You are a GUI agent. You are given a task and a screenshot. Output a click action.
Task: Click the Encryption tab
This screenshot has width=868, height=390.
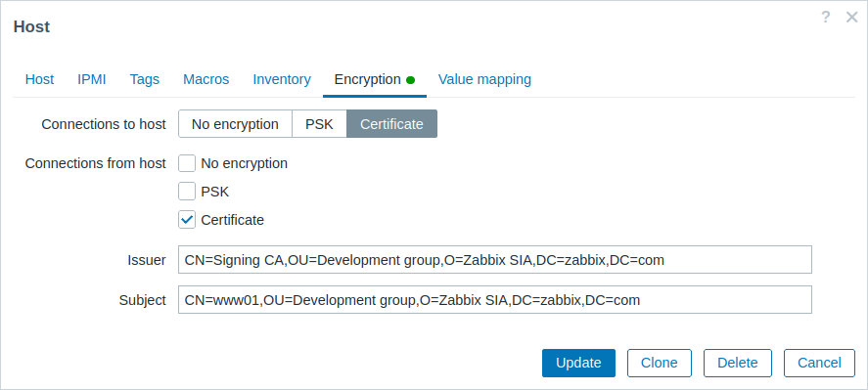375,79
